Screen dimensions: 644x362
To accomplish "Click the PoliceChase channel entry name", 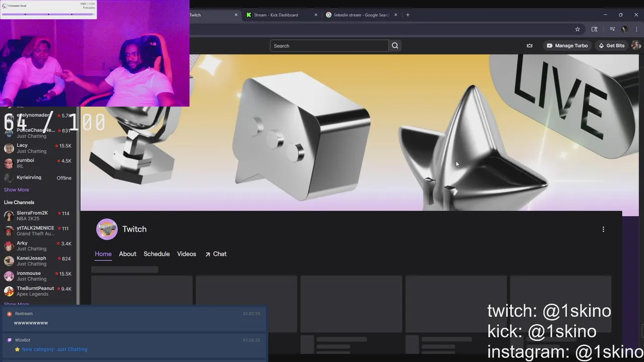I will (x=36, y=130).
